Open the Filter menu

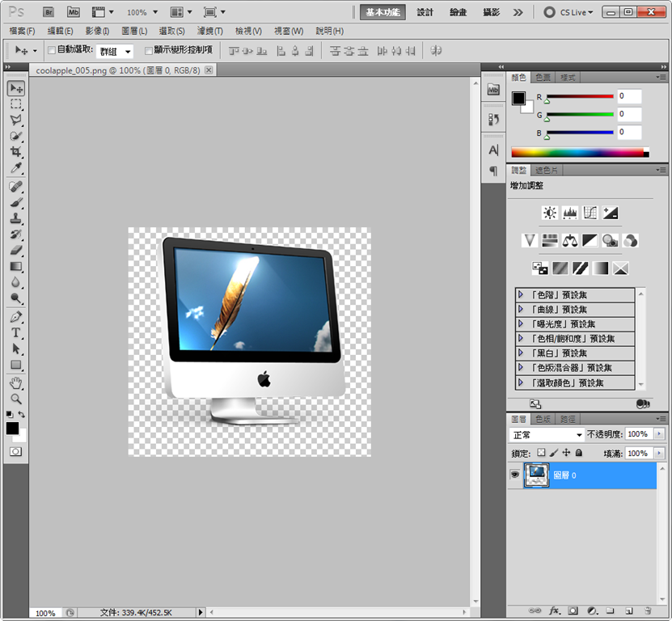tap(210, 31)
